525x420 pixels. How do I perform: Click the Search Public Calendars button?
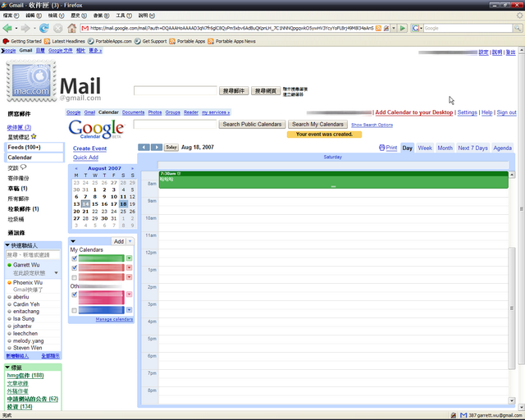tap(252, 124)
